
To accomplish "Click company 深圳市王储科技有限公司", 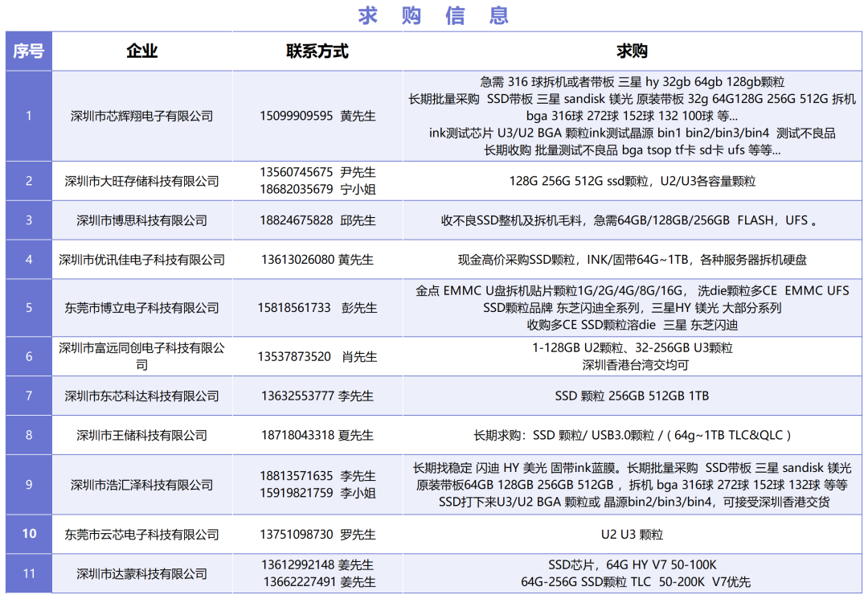I will point(141,436).
